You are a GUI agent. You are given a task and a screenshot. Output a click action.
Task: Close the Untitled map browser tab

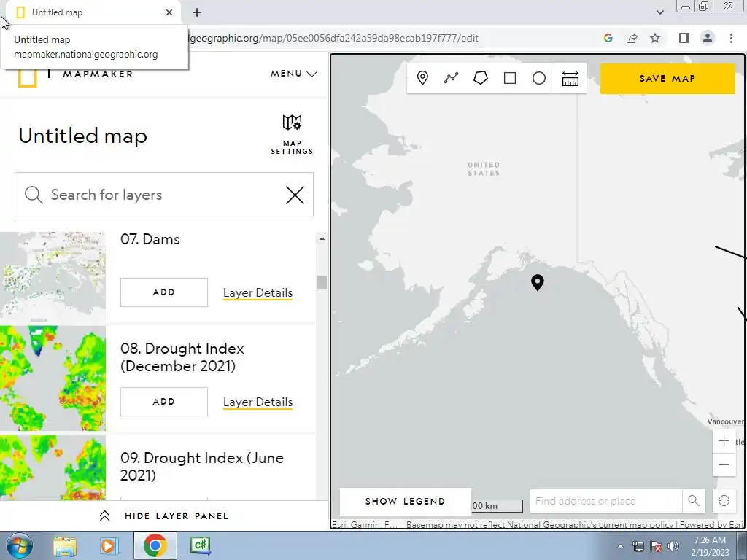pyautogui.click(x=169, y=12)
